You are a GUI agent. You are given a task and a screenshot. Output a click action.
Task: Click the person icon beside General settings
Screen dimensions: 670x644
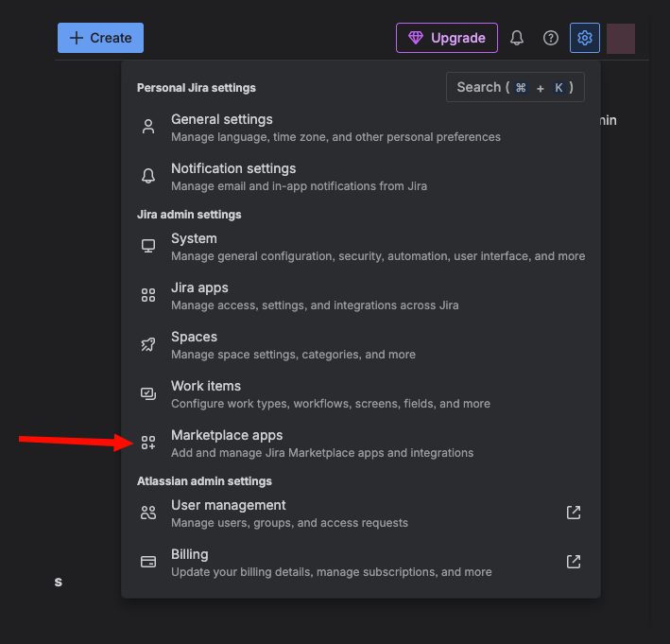pos(148,127)
